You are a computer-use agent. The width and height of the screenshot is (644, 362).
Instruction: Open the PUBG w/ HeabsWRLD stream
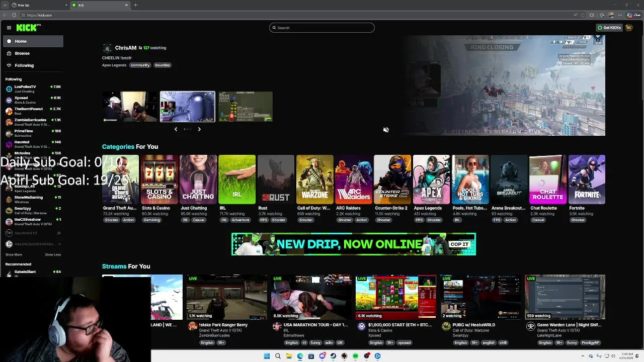click(480, 297)
